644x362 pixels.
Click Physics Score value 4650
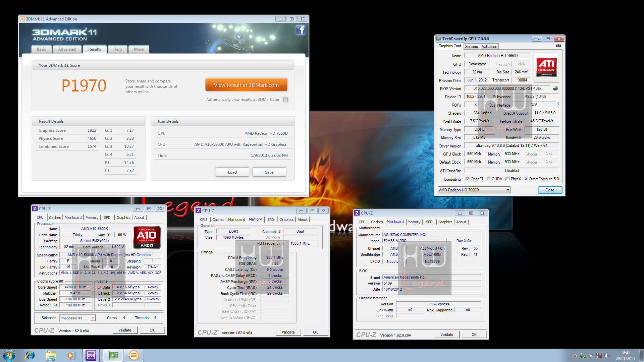pyautogui.click(x=92, y=138)
